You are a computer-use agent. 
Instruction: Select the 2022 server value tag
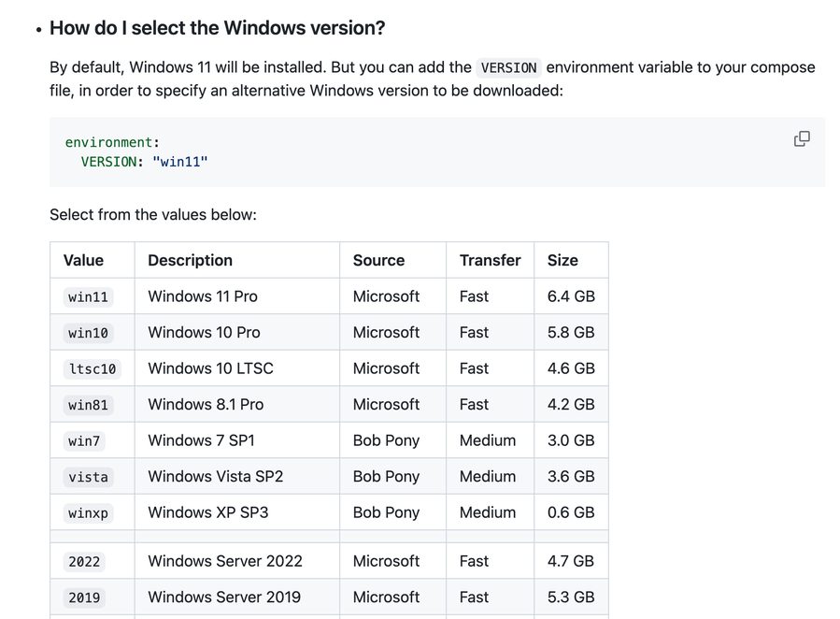point(84,561)
